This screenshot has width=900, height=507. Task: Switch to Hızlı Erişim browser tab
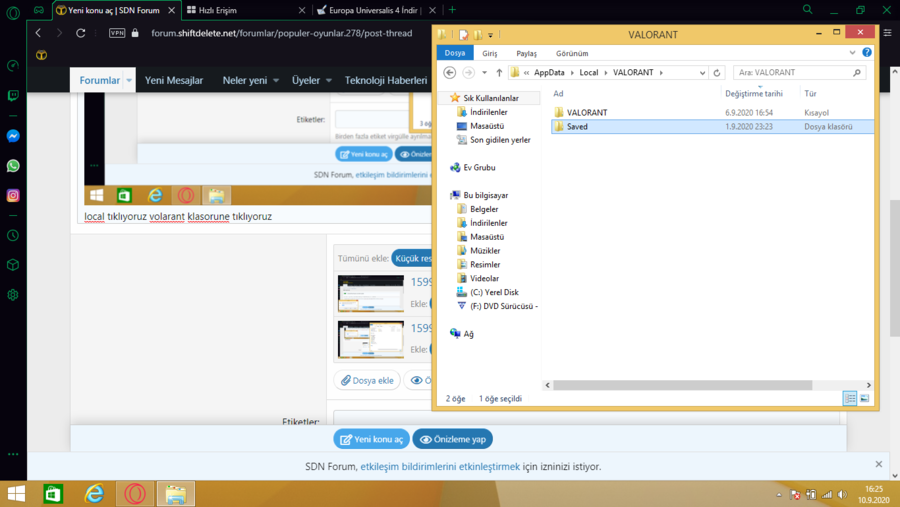pyautogui.click(x=246, y=10)
